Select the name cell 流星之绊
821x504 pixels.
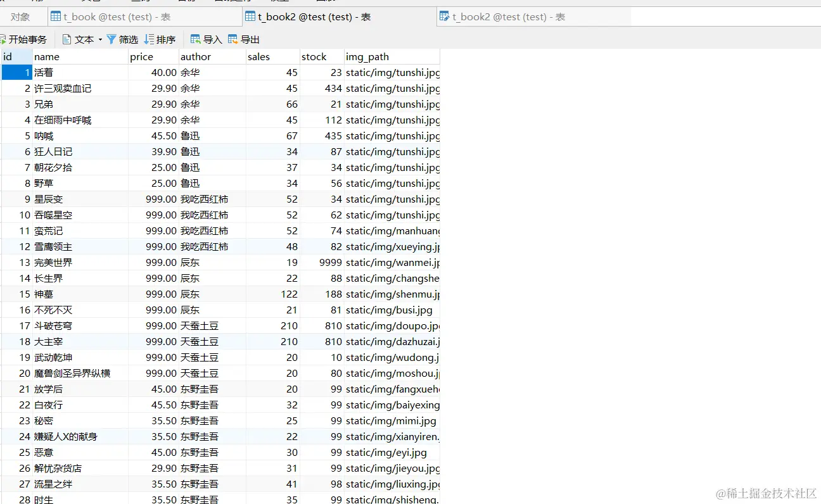coord(80,484)
